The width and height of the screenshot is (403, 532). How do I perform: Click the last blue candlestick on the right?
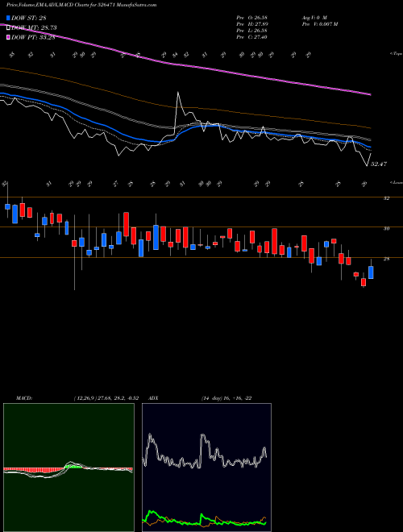coord(371,272)
